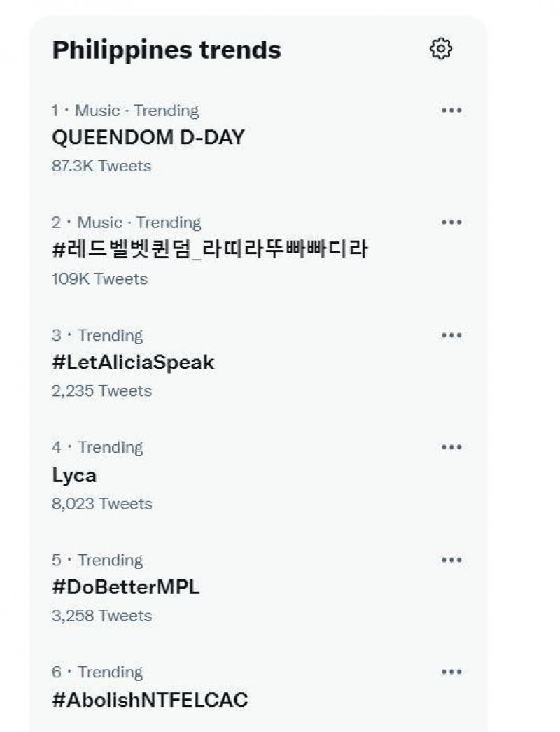Click more options for the Korean hashtag trend

click(x=451, y=223)
